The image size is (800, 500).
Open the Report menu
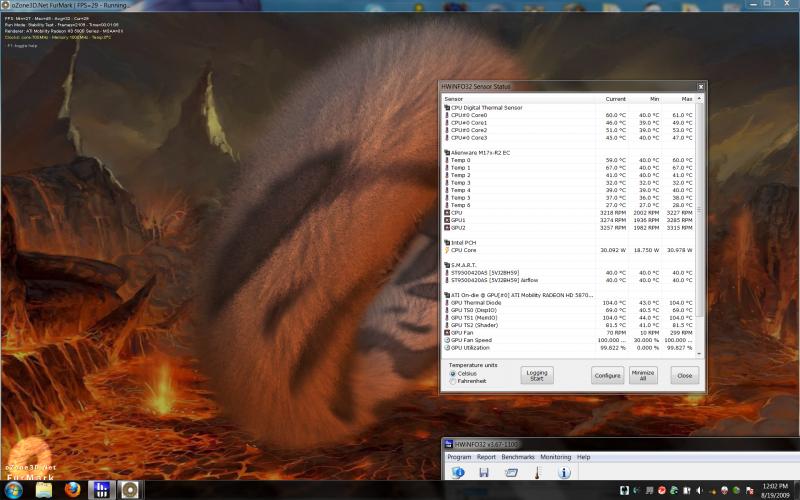[x=486, y=457]
